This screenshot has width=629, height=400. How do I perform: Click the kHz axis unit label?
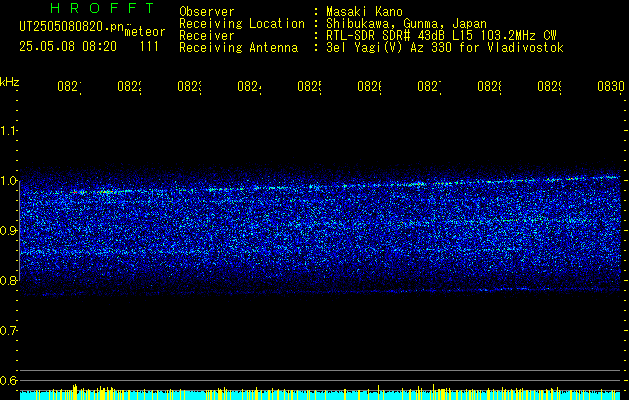pos(10,82)
